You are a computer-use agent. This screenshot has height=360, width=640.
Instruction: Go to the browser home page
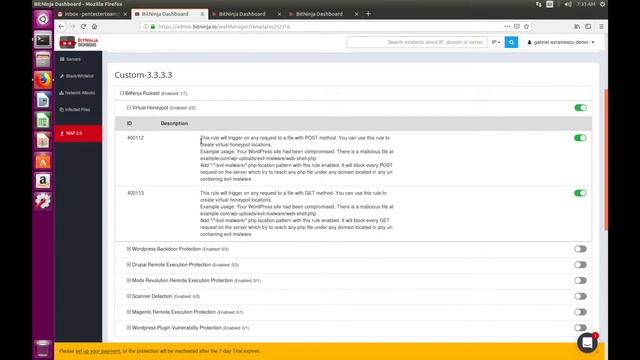coord(94,27)
